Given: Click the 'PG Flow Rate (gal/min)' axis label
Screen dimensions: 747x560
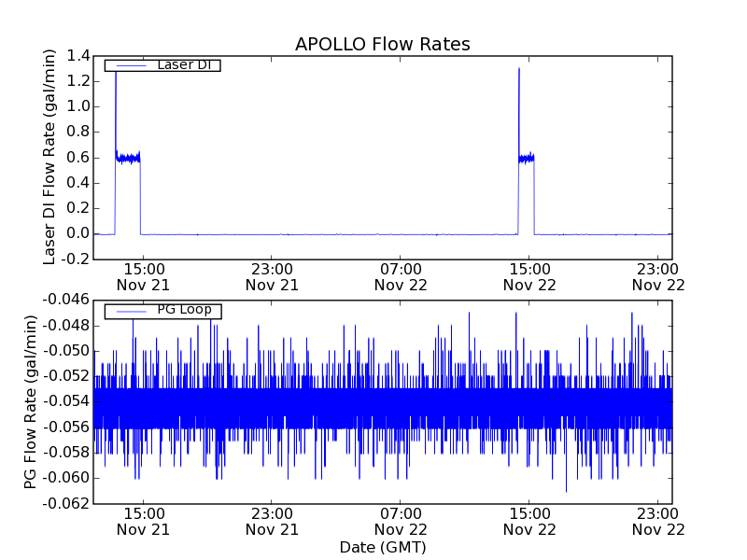Looking at the screenshot, I should [30, 402].
